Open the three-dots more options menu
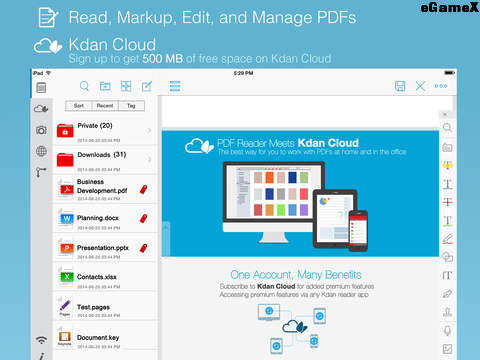Screen dimensions: 480x360 (x=441, y=86)
